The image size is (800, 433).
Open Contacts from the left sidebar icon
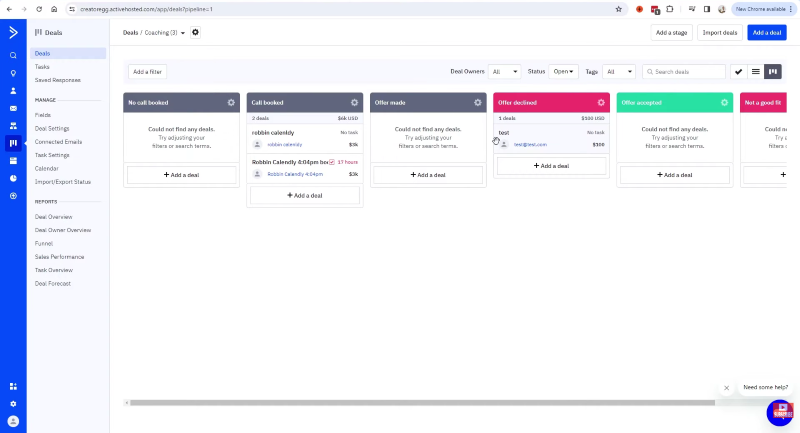pyautogui.click(x=13, y=90)
